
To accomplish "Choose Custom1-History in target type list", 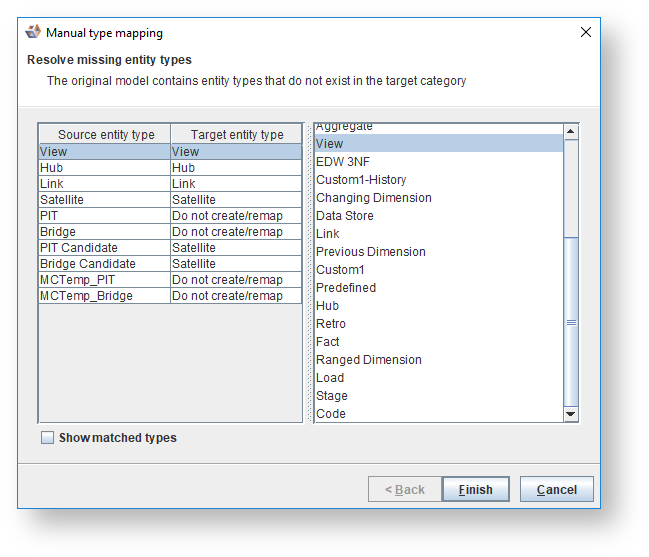I will click(439, 180).
